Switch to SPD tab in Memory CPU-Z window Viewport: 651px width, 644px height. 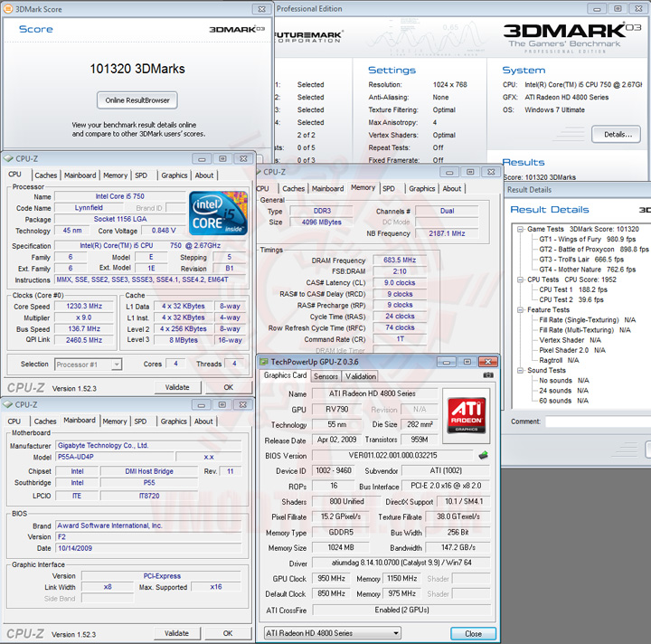pyautogui.click(x=389, y=188)
